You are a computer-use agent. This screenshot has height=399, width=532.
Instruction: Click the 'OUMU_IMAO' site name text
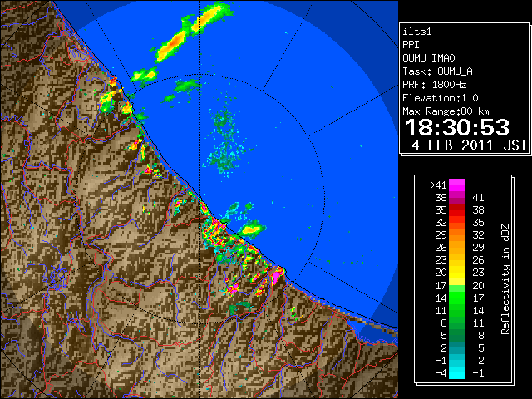tap(429, 58)
